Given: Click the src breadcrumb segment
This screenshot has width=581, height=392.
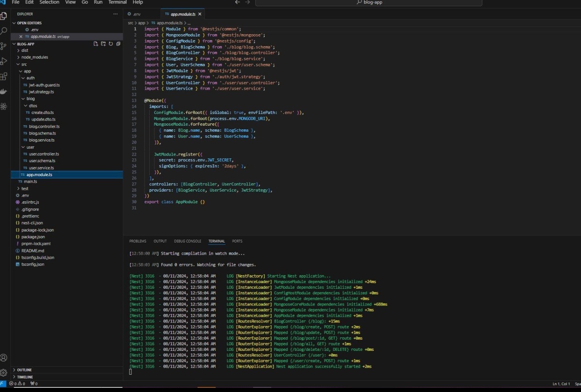Looking at the screenshot, I should pyautogui.click(x=131, y=22).
